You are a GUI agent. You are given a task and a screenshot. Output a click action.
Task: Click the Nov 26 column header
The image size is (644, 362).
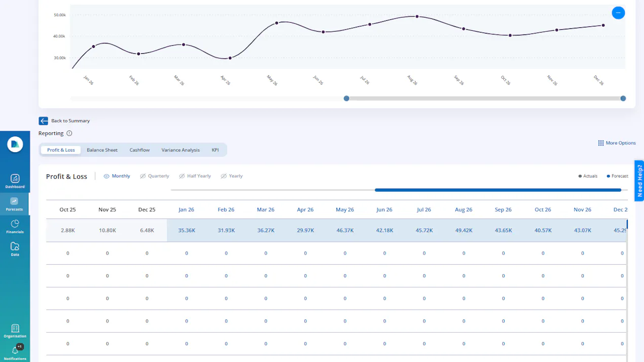click(582, 209)
